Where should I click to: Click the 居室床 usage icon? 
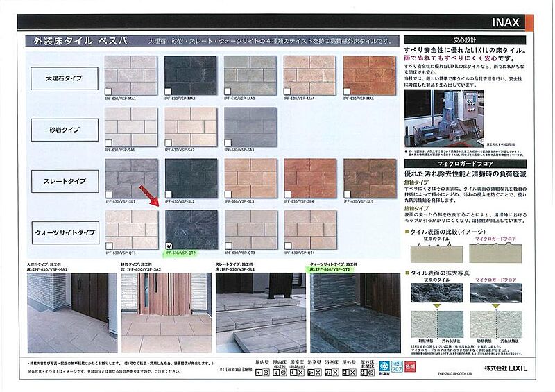pyautogui.click(x=297, y=372)
